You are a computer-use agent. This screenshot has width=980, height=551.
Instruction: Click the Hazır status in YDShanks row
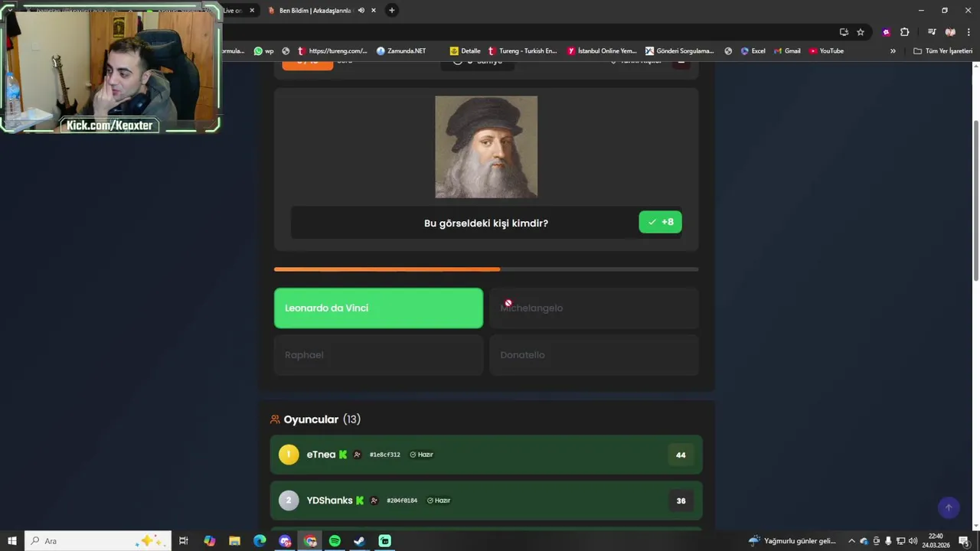click(x=439, y=500)
